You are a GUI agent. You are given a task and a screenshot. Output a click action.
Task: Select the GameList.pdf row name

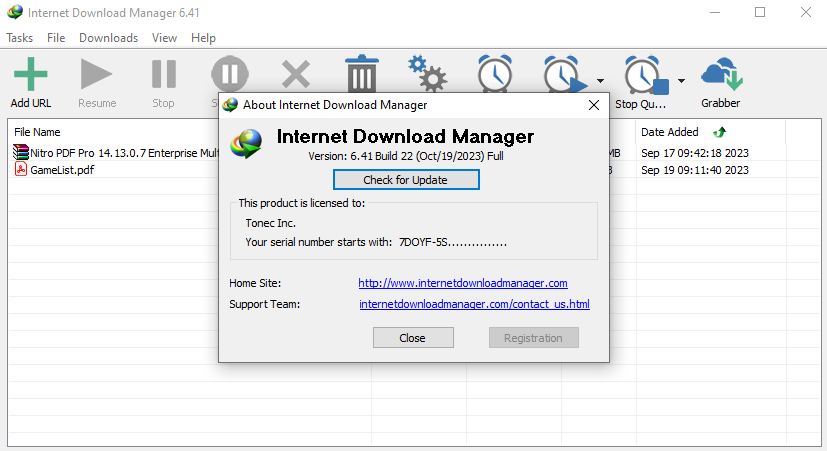(x=62, y=170)
